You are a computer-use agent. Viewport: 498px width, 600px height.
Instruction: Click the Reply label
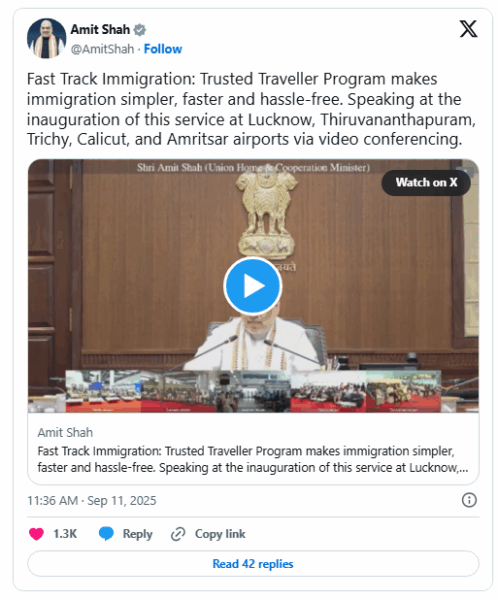point(137,534)
